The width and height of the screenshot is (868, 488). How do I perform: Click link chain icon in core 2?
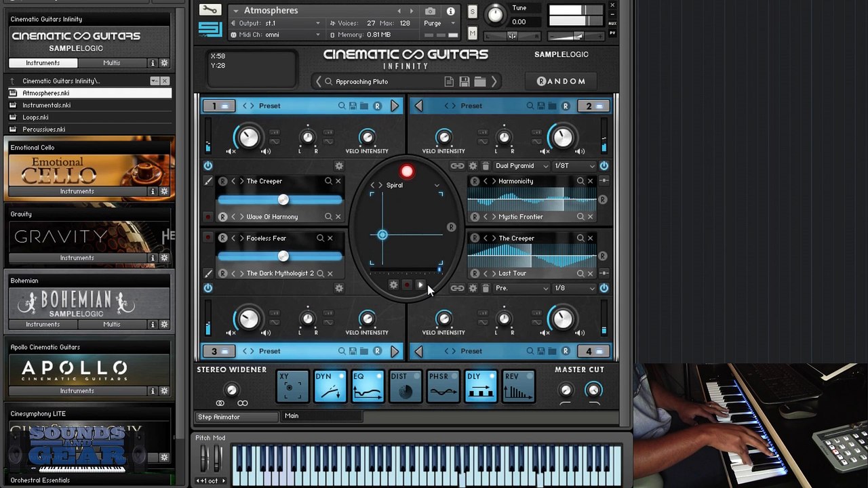point(458,166)
